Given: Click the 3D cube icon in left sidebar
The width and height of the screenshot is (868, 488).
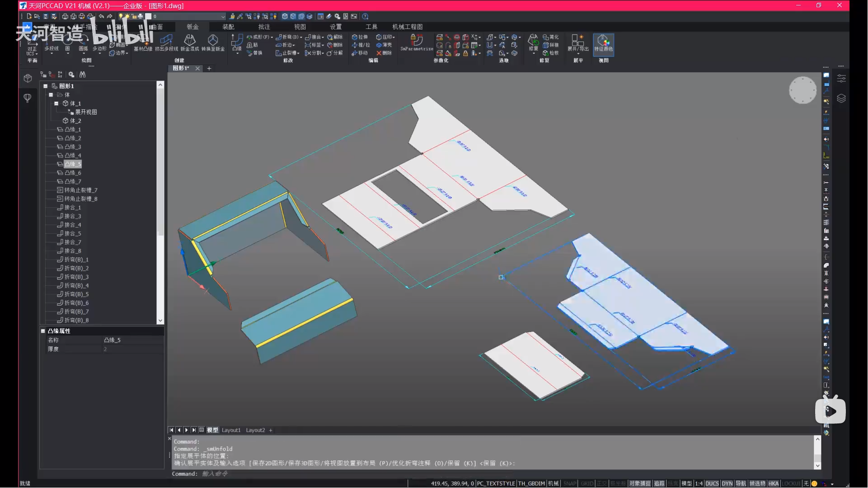Looking at the screenshot, I should tap(28, 78).
